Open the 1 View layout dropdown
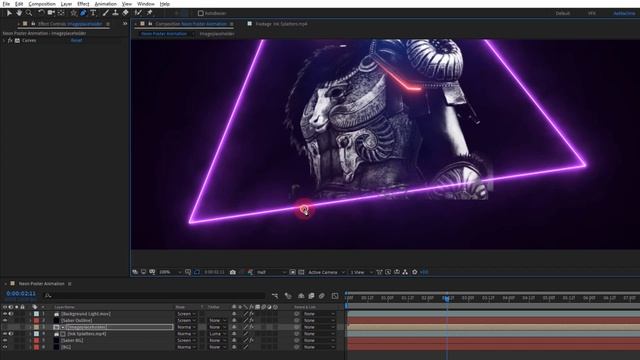The image size is (640, 360). tap(362, 272)
